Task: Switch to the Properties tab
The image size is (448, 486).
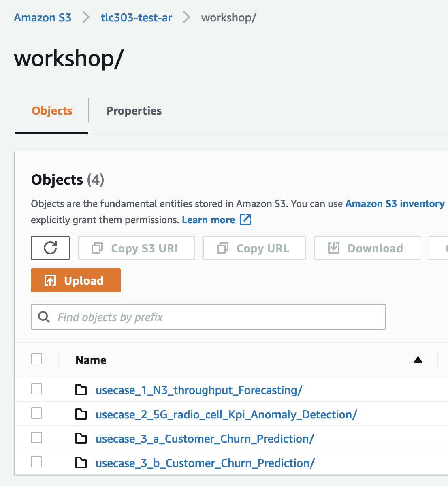Action: click(x=134, y=111)
